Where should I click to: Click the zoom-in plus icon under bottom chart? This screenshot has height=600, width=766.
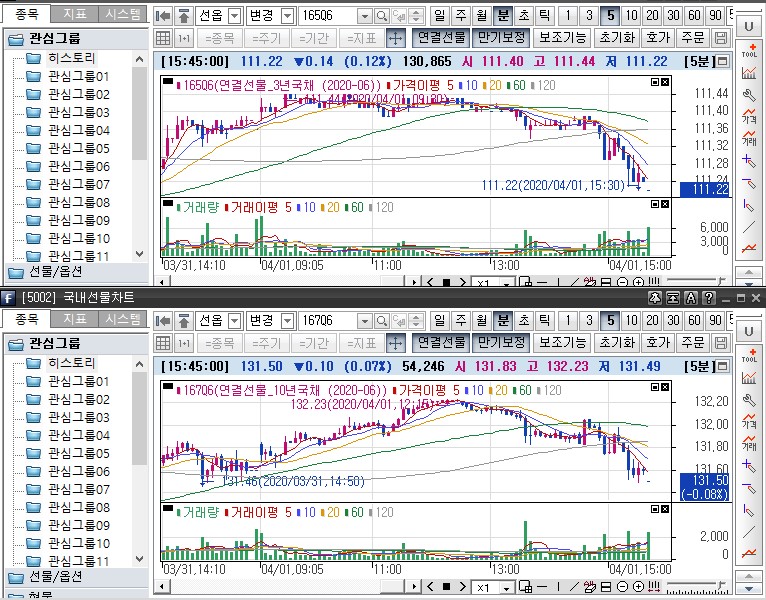click(x=638, y=588)
